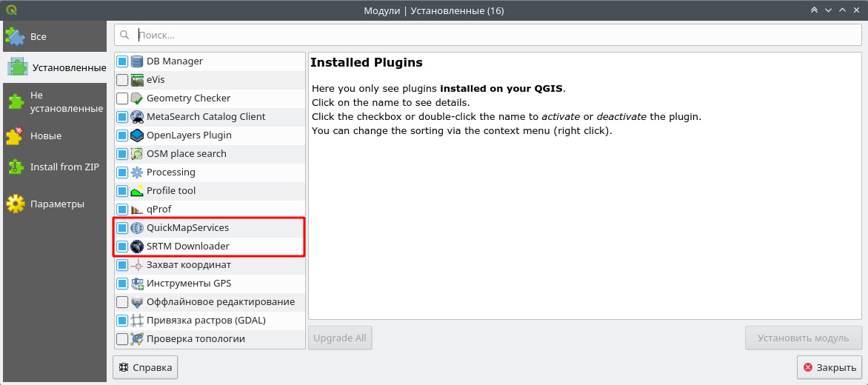
Task: Click the OSM place search icon
Action: 137,154
